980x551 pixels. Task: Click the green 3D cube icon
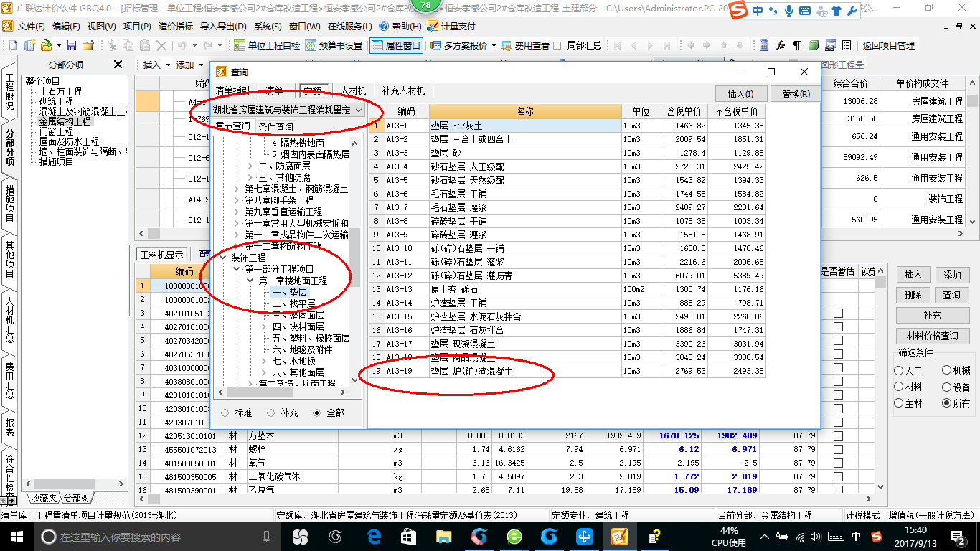tap(814, 45)
